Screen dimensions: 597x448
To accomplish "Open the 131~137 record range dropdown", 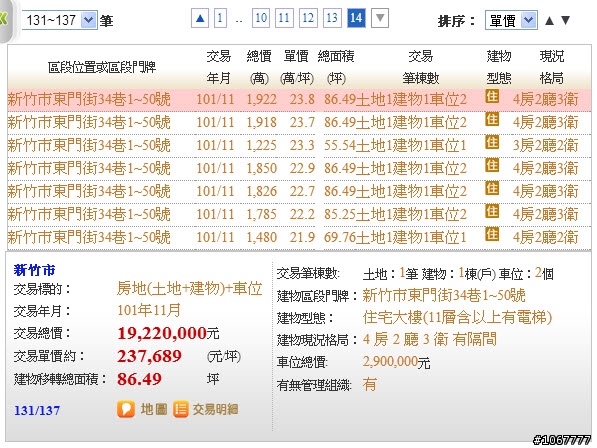I will pyautogui.click(x=60, y=20).
